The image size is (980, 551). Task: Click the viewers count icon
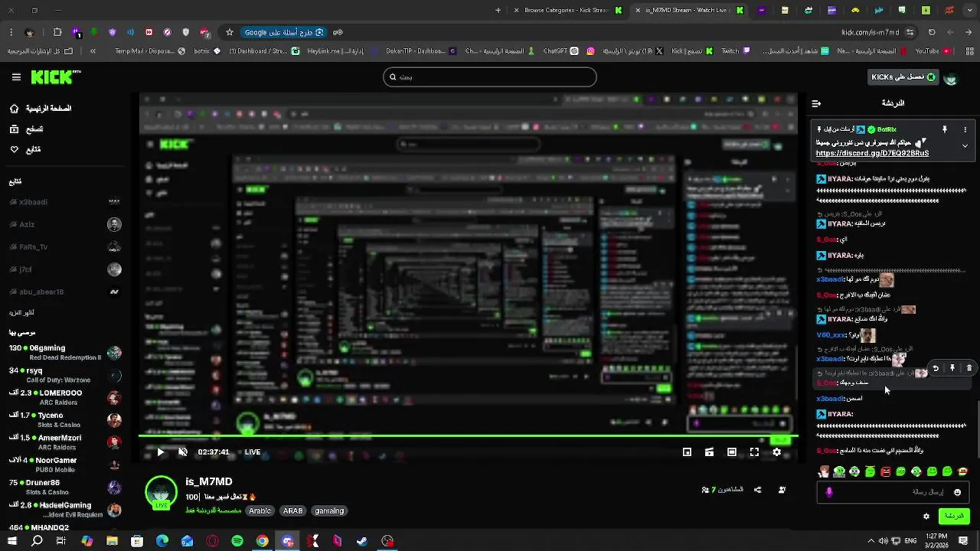point(704,490)
